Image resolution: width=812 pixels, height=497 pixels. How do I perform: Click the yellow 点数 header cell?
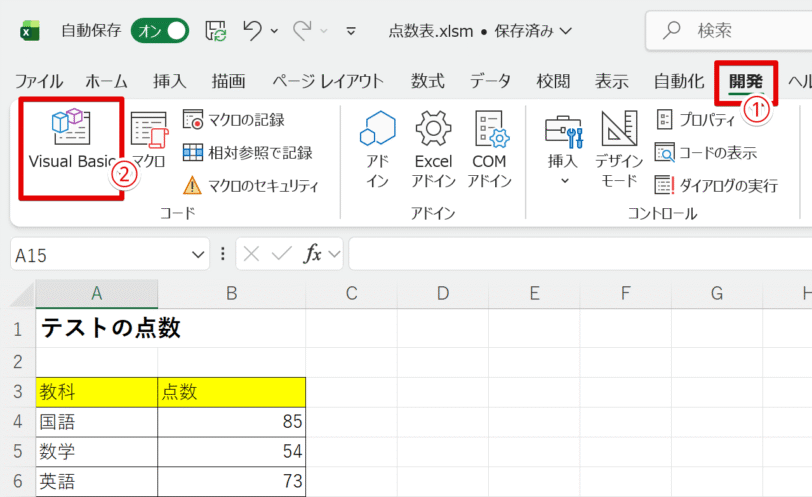coord(231,392)
